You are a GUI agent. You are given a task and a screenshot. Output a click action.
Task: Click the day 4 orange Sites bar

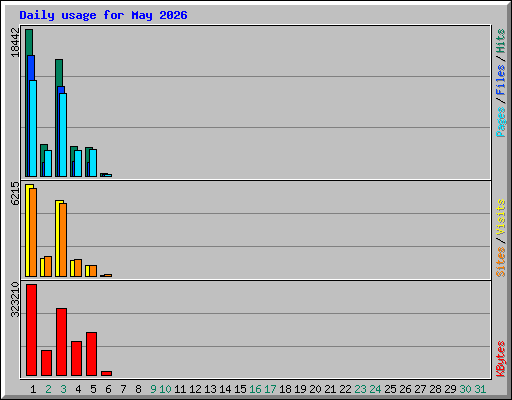tap(78, 268)
